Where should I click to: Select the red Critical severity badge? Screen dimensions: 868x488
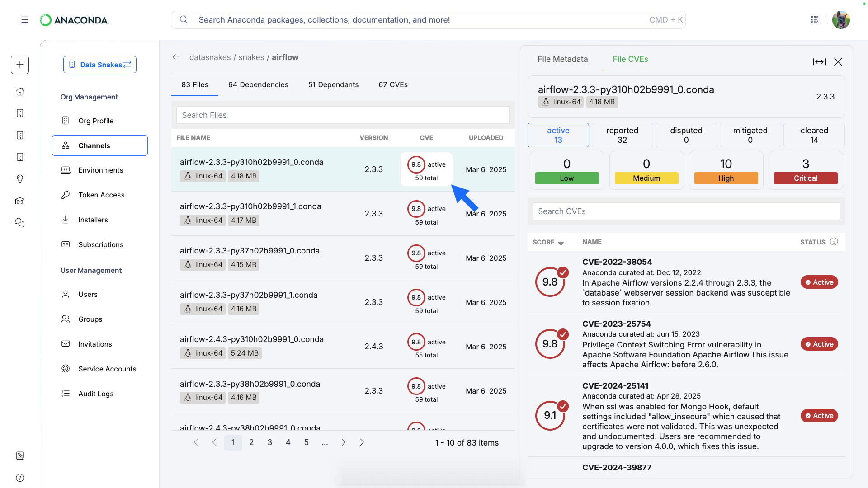coord(806,178)
